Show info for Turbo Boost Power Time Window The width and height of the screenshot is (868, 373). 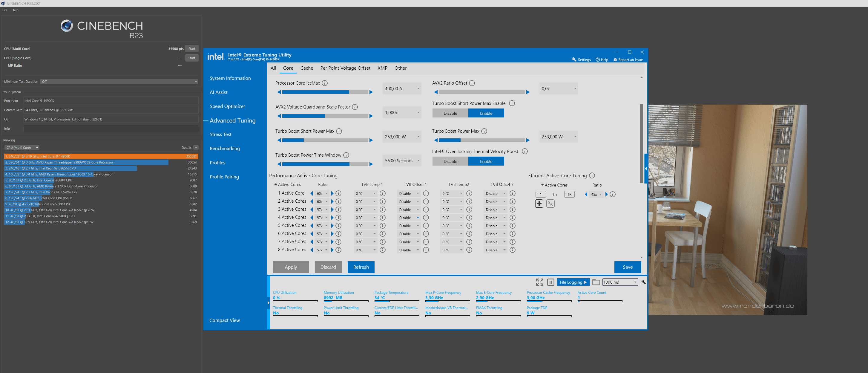346,155
